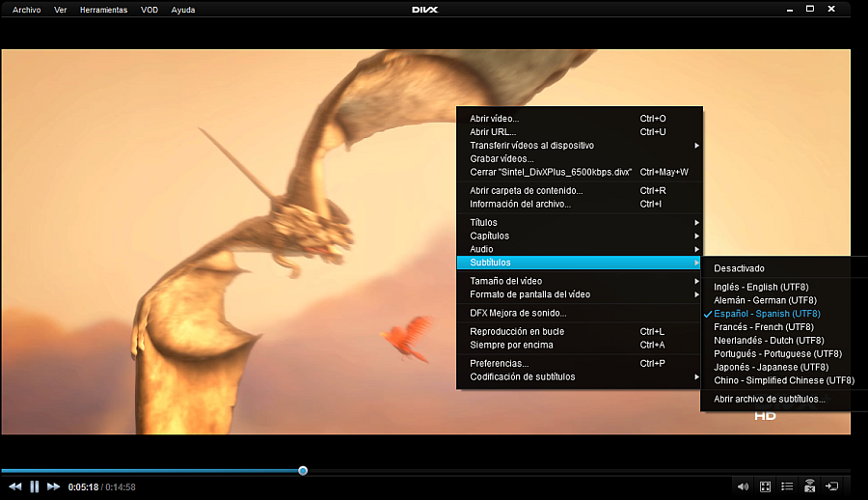
Task: Expand the Capítulos submenu
Action: pos(579,236)
